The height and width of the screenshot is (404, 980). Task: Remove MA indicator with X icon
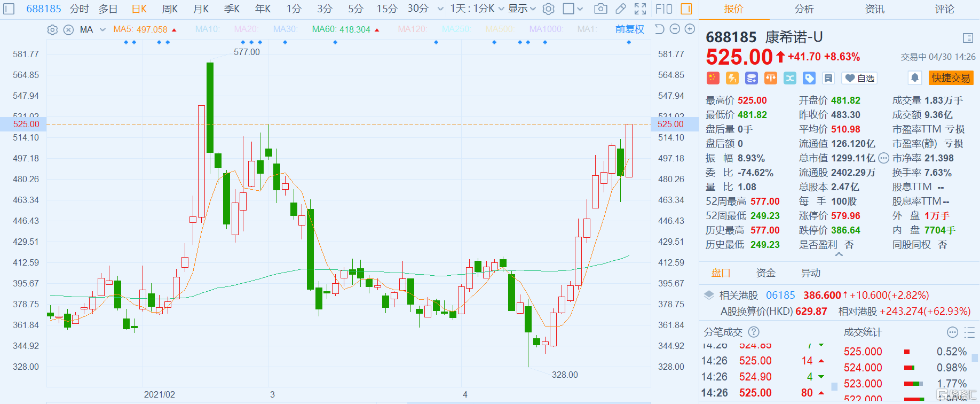[68, 30]
